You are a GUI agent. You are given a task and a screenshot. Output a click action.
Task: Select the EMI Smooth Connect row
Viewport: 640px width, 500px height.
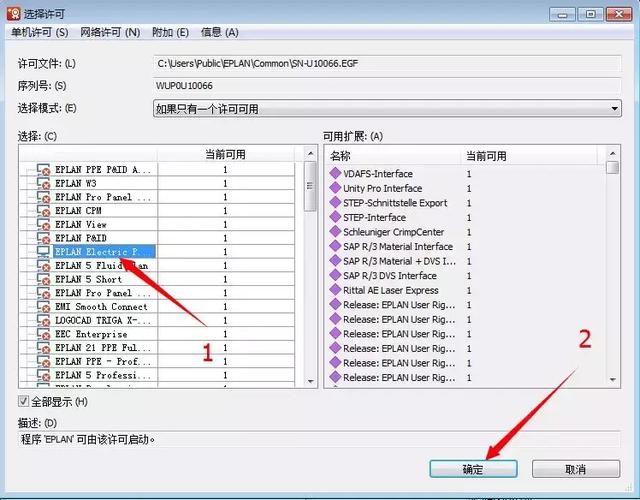(x=101, y=307)
